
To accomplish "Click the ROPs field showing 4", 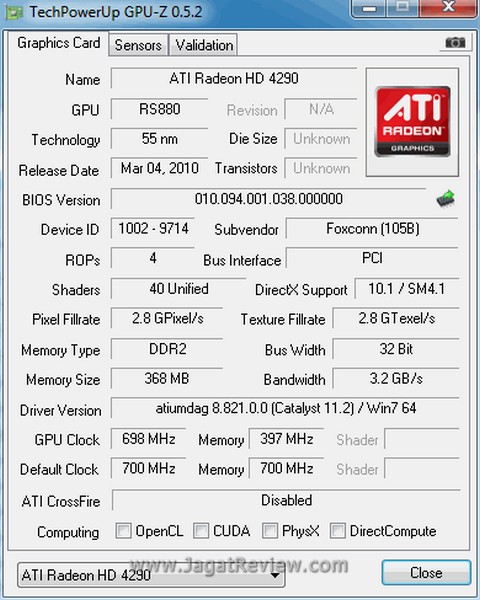I will pos(153,258).
